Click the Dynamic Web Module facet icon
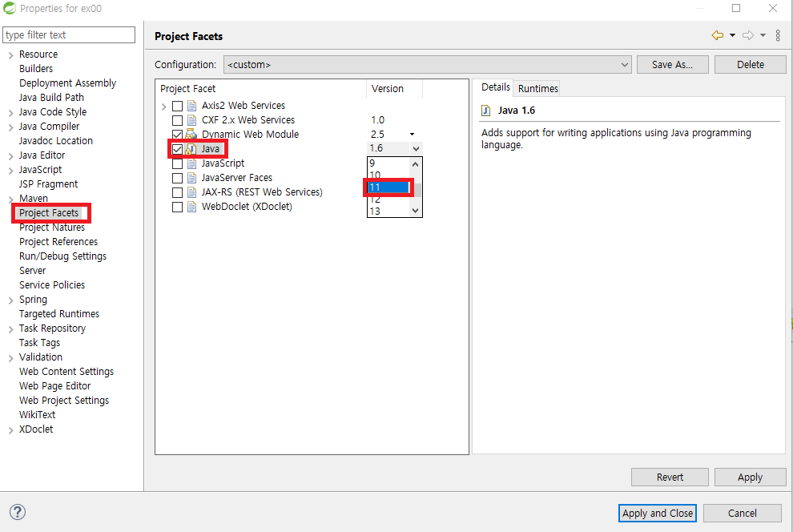Image resolution: width=793 pixels, height=532 pixels. 191,135
